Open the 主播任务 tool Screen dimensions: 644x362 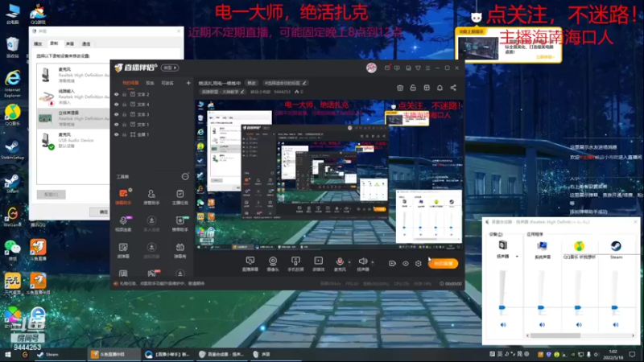pos(180,196)
